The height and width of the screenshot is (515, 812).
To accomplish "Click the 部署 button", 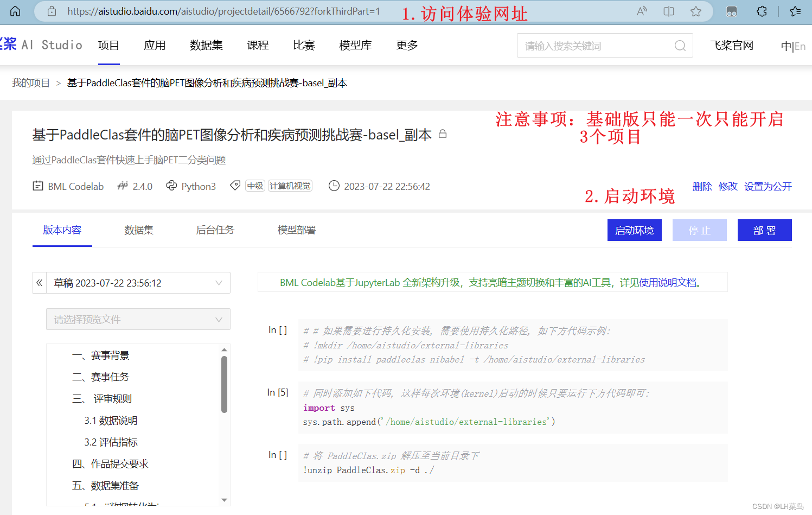I will [x=765, y=230].
